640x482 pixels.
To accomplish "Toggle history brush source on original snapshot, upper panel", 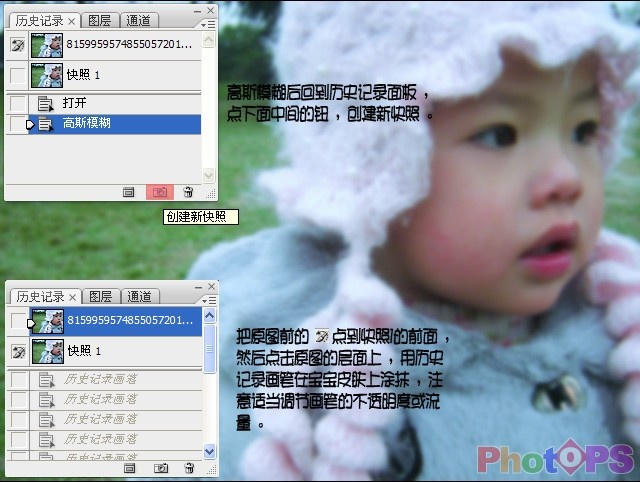I will 18,45.
